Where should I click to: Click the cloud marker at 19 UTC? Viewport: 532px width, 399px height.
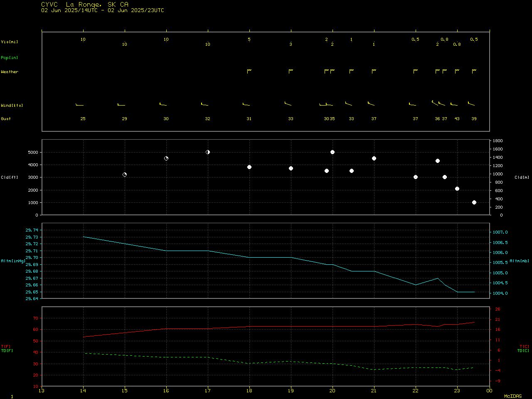pos(291,168)
